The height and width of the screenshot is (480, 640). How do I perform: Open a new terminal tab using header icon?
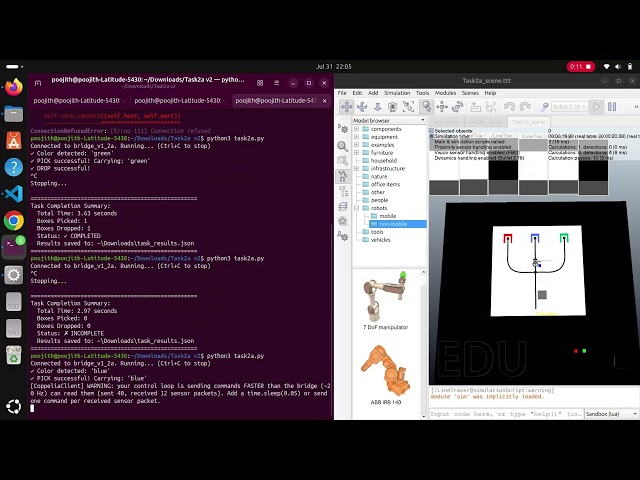(x=38, y=83)
